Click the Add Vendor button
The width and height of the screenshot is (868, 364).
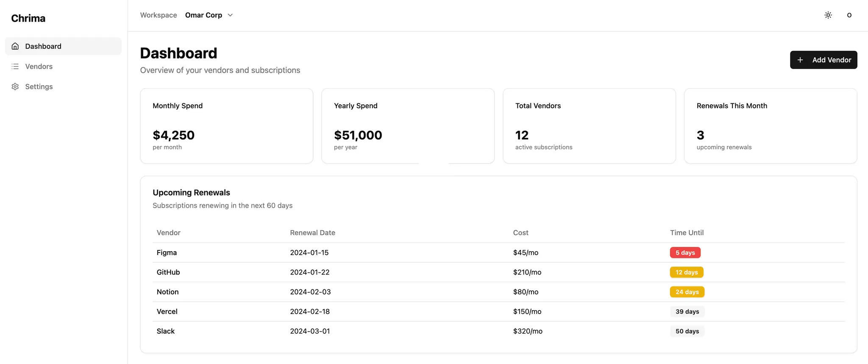823,60
